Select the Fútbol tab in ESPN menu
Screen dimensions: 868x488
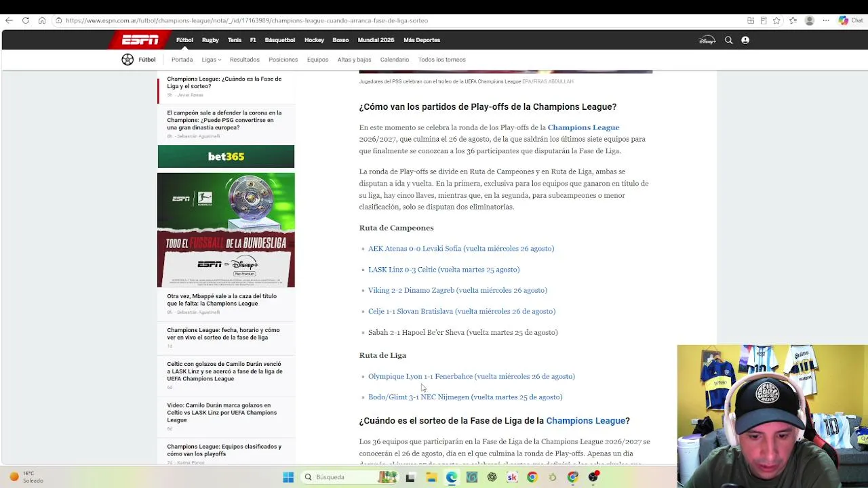tap(184, 40)
